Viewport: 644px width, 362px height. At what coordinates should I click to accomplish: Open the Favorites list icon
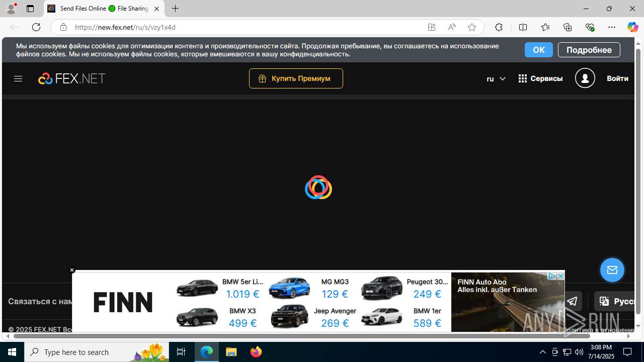[x=545, y=27]
